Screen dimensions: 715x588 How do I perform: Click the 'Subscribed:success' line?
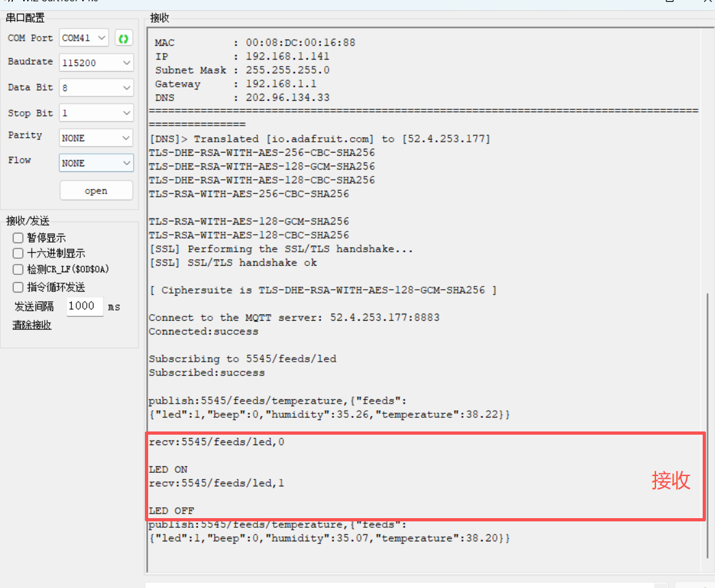(x=207, y=373)
